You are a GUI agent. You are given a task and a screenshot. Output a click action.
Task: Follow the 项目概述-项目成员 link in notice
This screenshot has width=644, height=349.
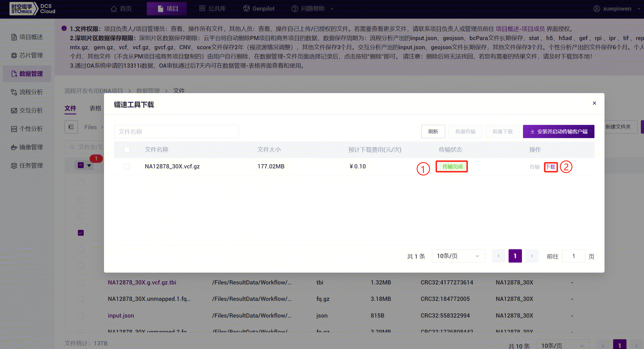[x=520, y=29]
